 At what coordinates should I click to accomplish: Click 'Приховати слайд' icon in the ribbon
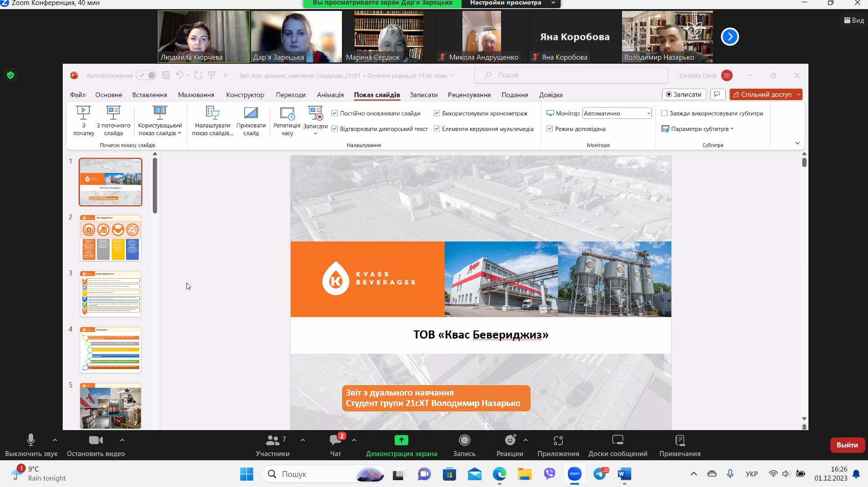251,113
